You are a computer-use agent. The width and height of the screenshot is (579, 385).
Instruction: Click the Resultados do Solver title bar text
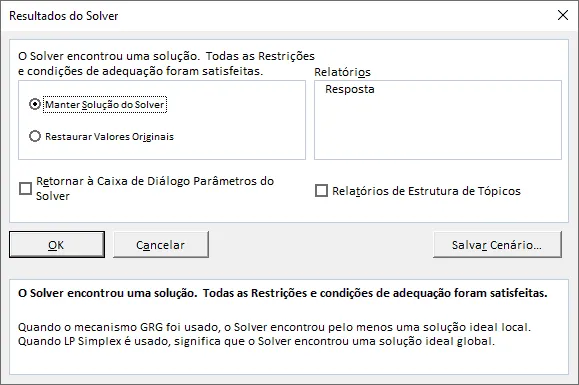click(x=64, y=16)
